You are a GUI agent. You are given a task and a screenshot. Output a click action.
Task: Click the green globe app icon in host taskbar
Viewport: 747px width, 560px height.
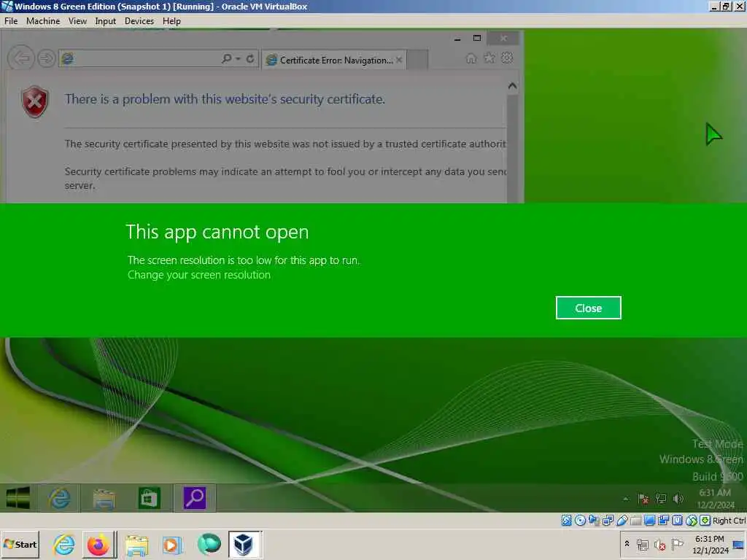[x=209, y=544]
